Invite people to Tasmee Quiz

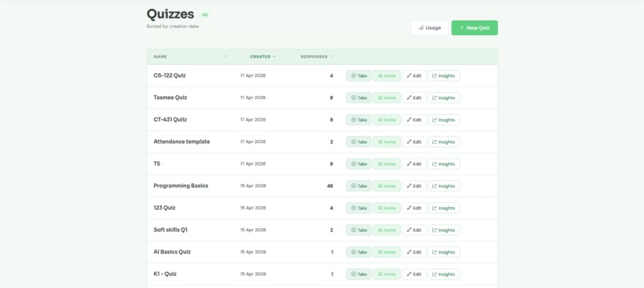(387, 98)
